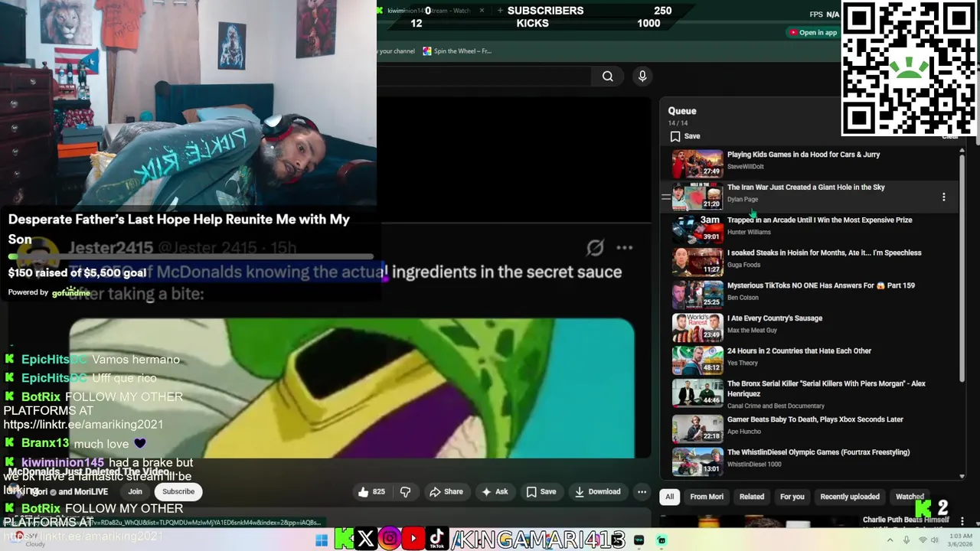This screenshot has height=551, width=980.
Task: Open dark terminal-style app on taskbar
Action: 639,540
